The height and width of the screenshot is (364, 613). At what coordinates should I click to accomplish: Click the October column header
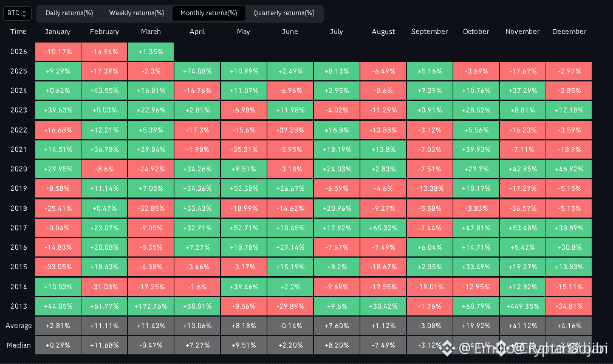(x=476, y=32)
